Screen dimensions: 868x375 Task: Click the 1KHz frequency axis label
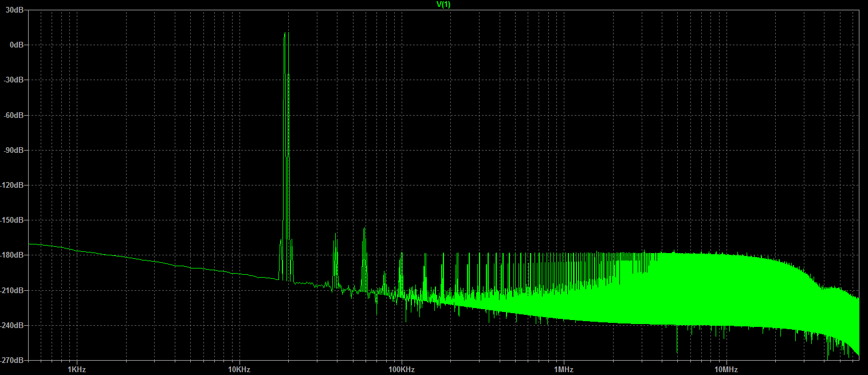coord(77,369)
